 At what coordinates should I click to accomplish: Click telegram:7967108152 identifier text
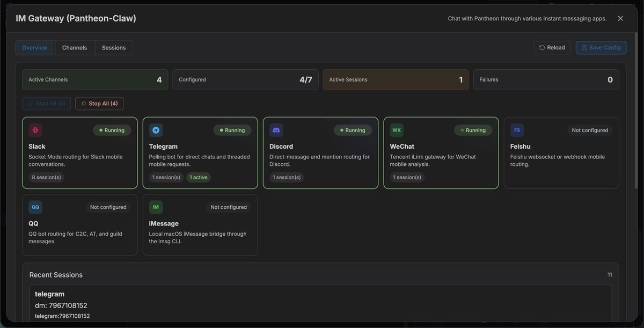[x=62, y=316]
